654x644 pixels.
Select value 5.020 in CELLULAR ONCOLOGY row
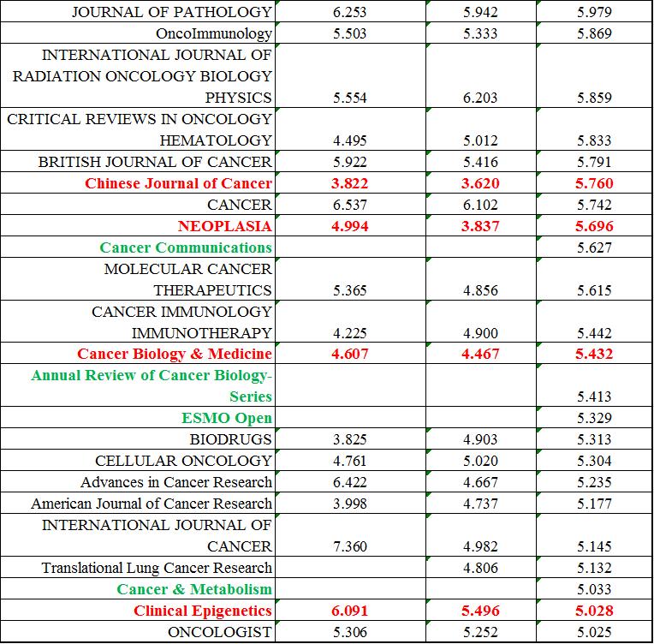point(480,461)
